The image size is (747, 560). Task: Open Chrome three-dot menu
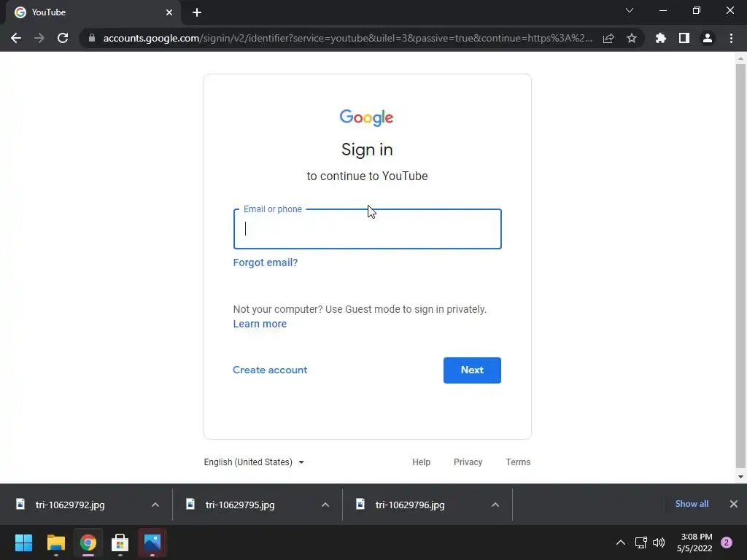(731, 38)
